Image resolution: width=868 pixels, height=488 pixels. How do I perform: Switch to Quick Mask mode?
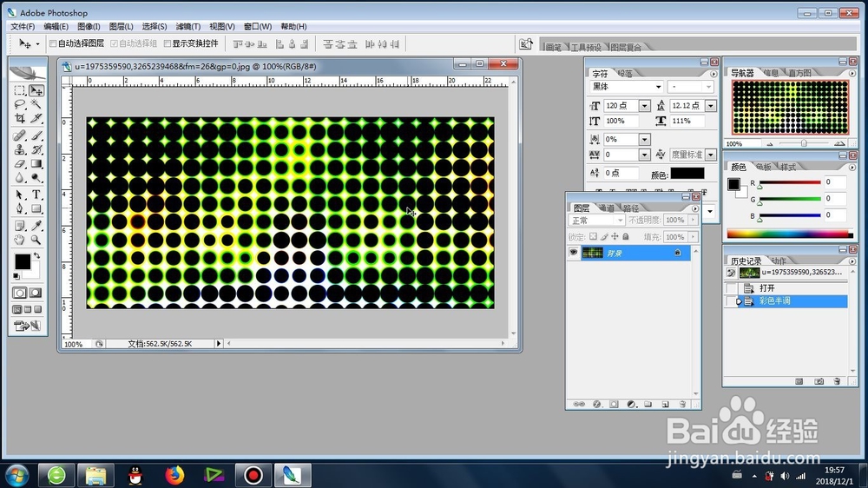click(36, 293)
